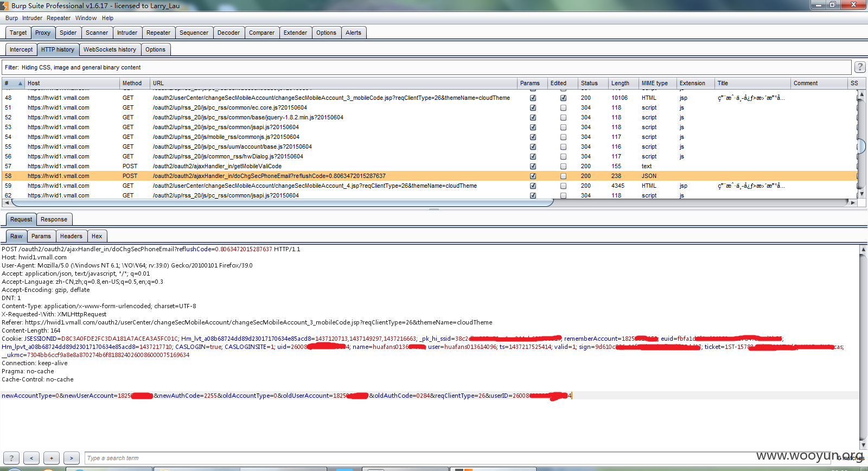Screen dimensions: 868x471
Task: Toggle Params checkbox for request 48
Action: 533,98
